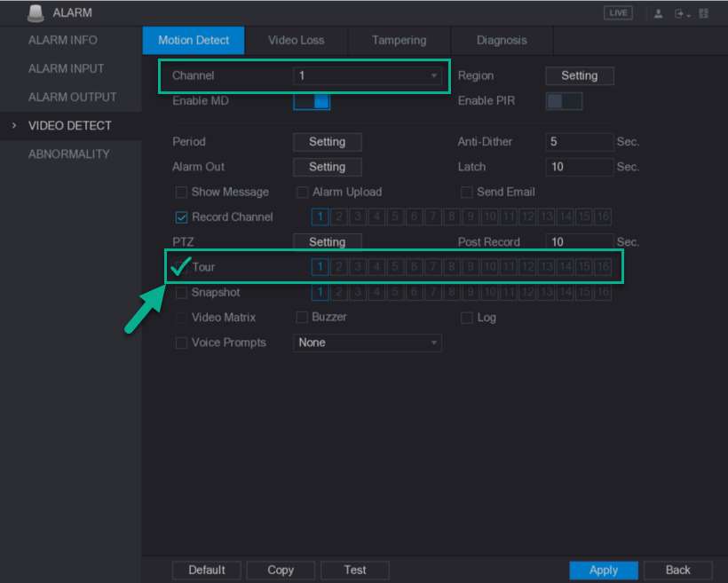Toggle the Enable MD switch
The image size is (728, 583).
click(312, 101)
